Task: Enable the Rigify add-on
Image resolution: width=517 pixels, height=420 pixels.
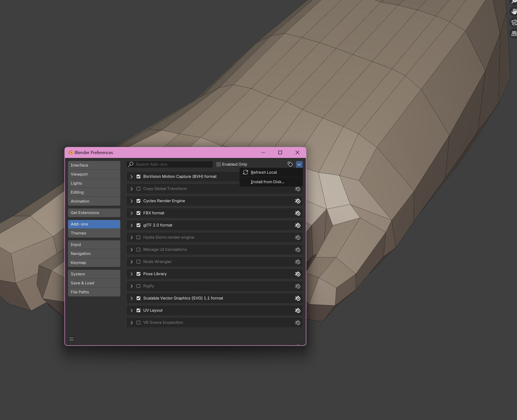Action: click(x=138, y=286)
